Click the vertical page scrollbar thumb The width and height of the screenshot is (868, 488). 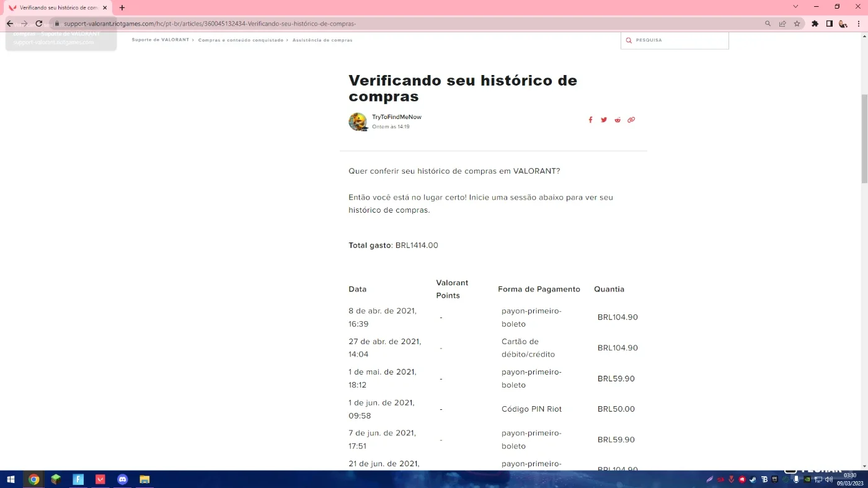pos(864,139)
